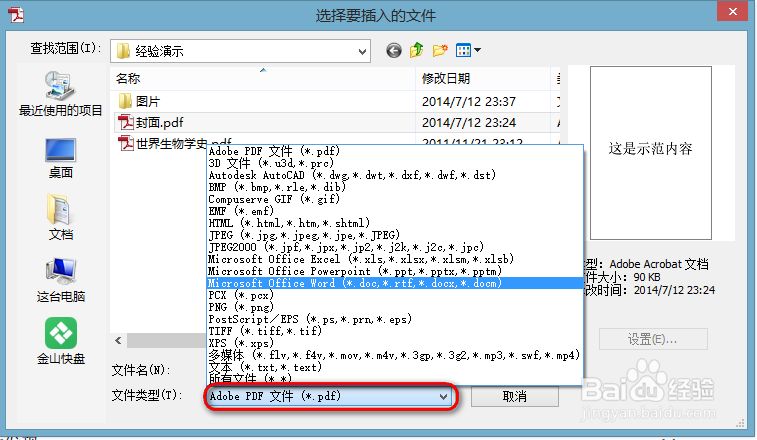Viewport: 757px width, 440px height.
Task: Go to 桌面 in places sidebar
Action: click(x=61, y=158)
